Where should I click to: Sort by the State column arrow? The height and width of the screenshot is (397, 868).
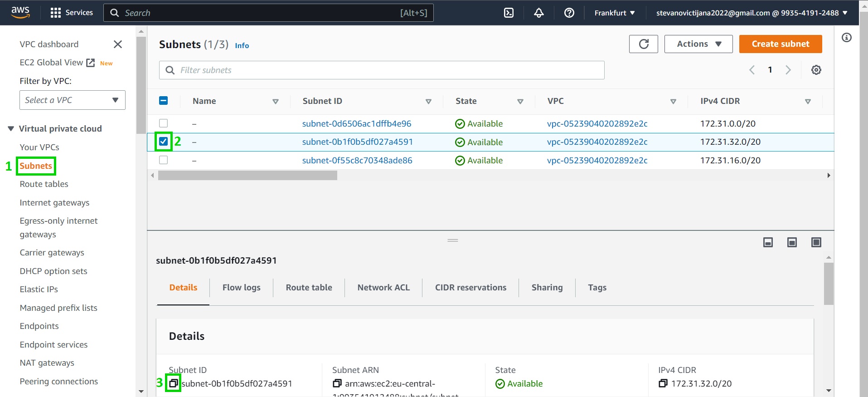[x=520, y=102]
